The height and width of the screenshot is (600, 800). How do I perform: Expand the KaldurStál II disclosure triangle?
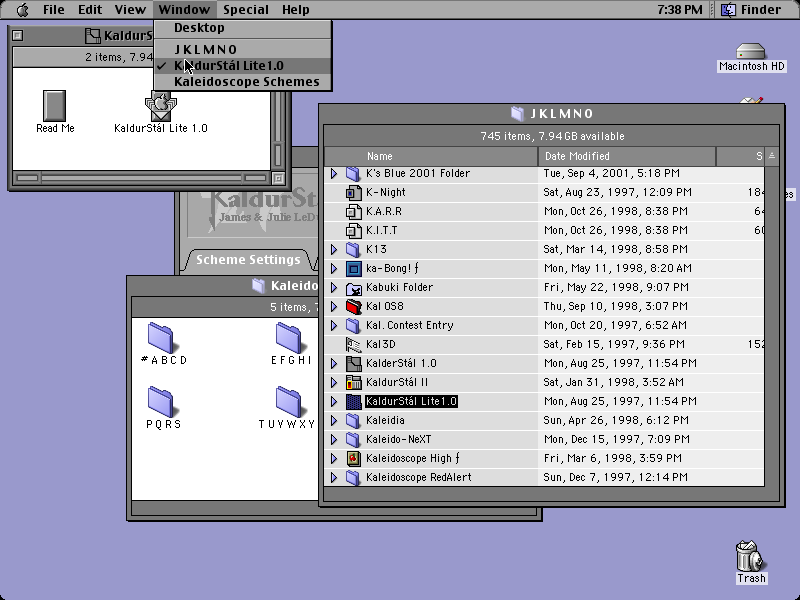[x=334, y=382]
